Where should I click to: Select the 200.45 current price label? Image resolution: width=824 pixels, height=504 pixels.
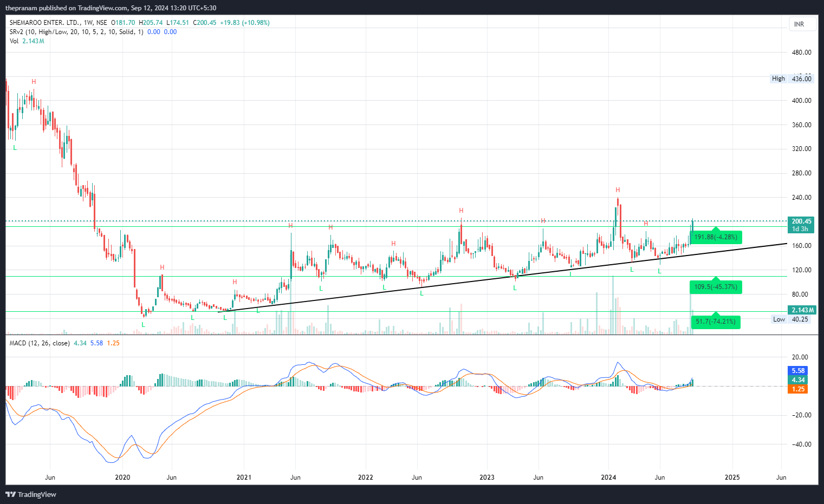(x=801, y=221)
